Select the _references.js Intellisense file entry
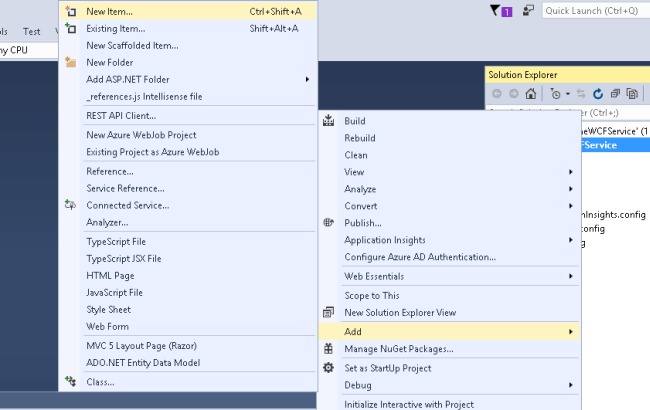The width and height of the screenshot is (650, 410). click(x=188, y=97)
